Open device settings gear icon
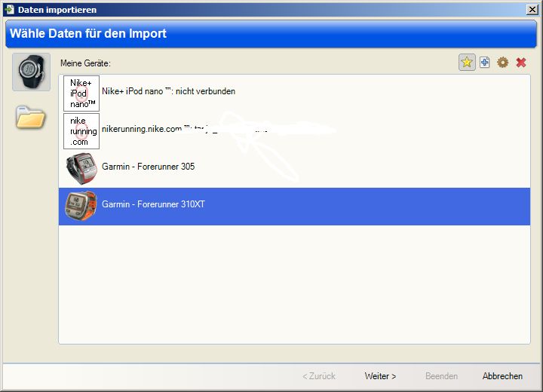Screen dimensions: 543x392 tap(502, 63)
